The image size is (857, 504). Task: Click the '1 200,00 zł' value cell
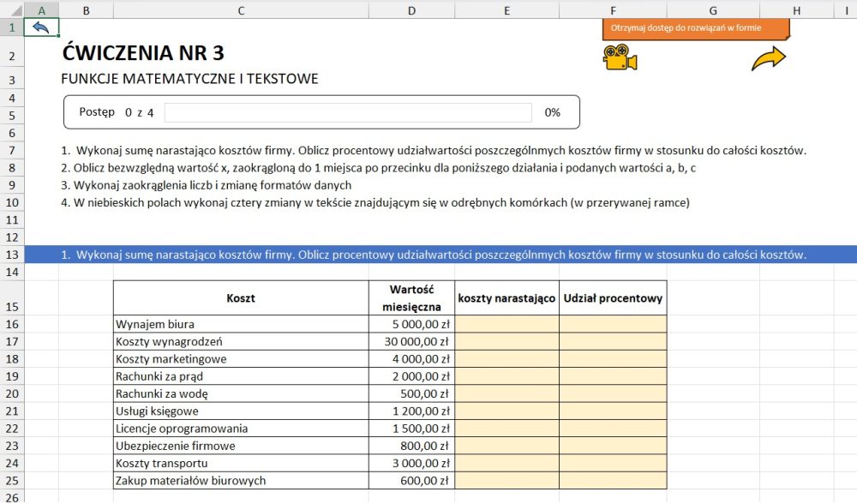pos(411,411)
